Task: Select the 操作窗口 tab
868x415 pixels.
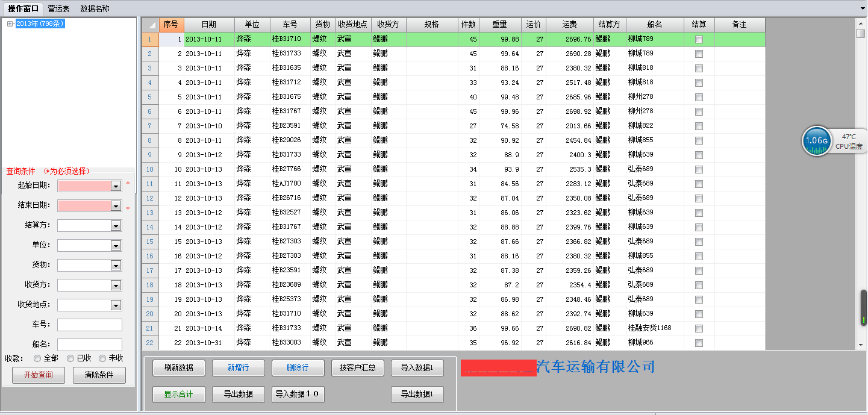Action: tap(23, 8)
